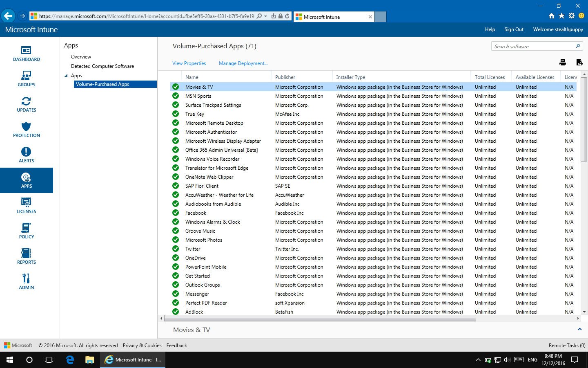Click the export list icon

[579, 62]
